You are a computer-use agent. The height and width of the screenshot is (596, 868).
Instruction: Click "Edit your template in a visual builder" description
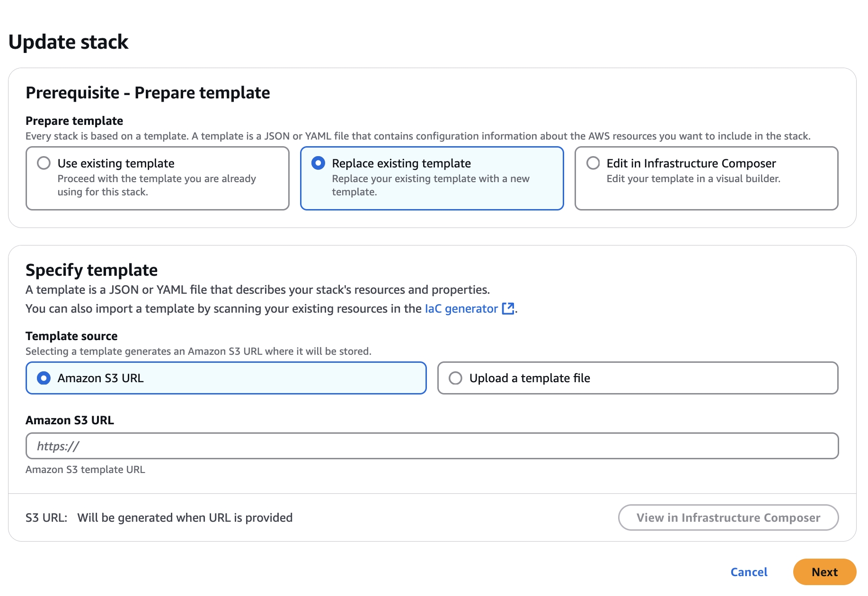[x=693, y=179]
